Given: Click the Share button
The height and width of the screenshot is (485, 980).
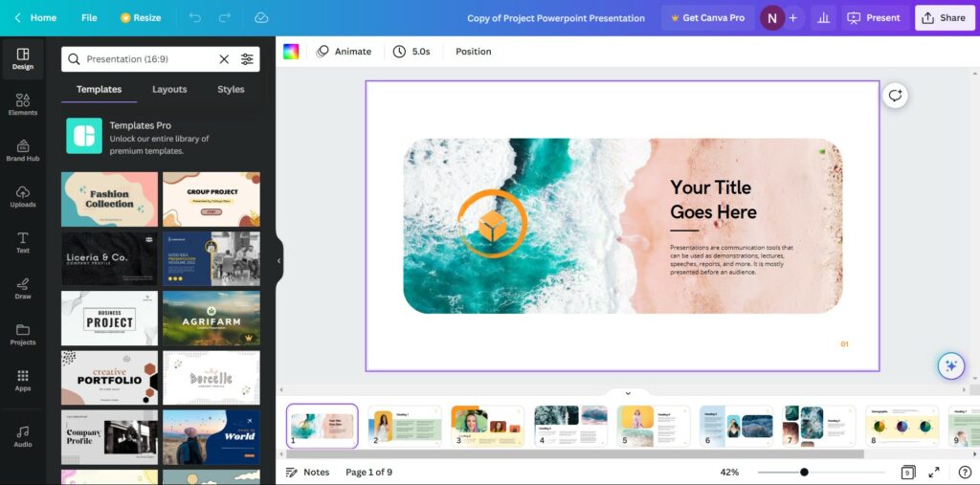Looking at the screenshot, I should pyautogui.click(x=942, y=17).
